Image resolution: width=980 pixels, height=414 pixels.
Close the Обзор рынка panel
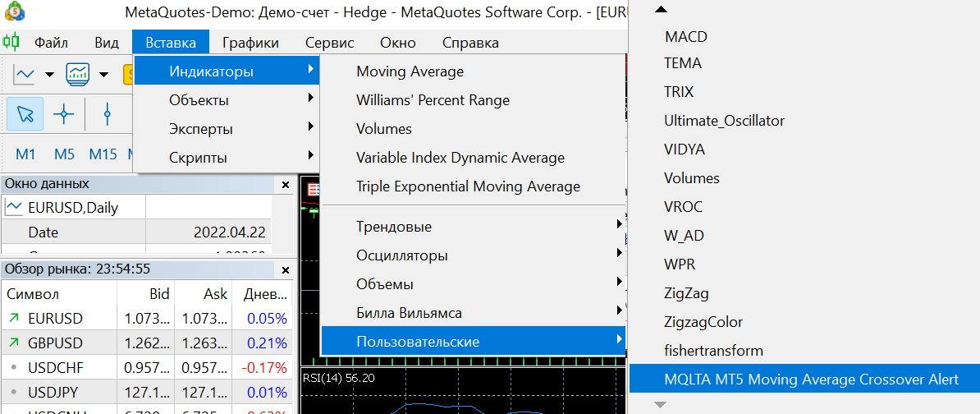286,270
